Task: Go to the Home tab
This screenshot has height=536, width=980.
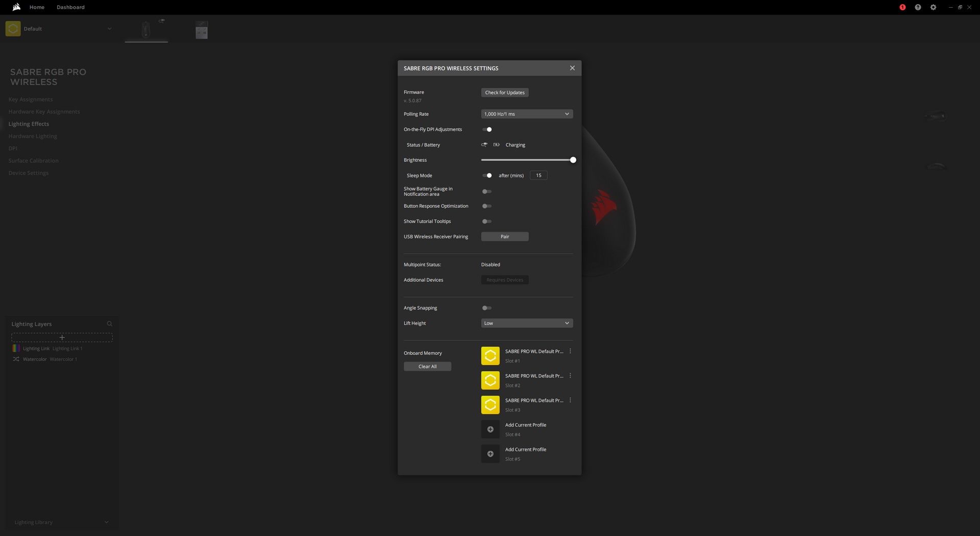Action: point(37,7)
